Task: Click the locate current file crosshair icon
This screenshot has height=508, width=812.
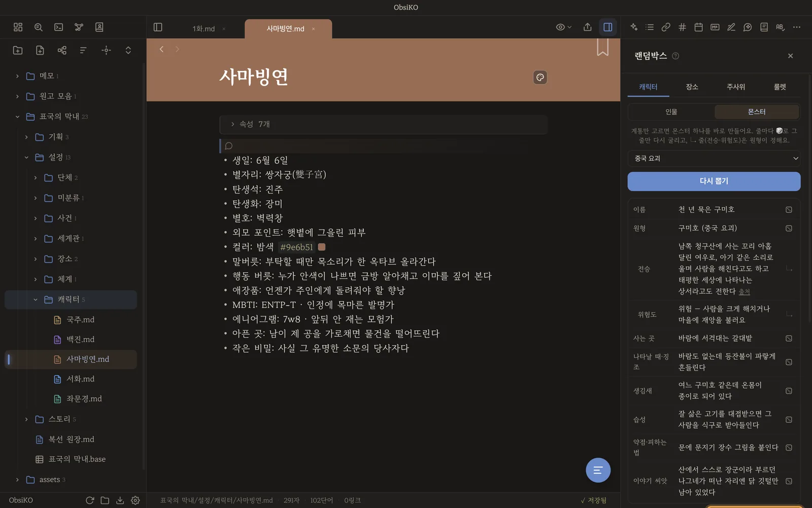Action: pyautogui.click(x=106, y=50)
